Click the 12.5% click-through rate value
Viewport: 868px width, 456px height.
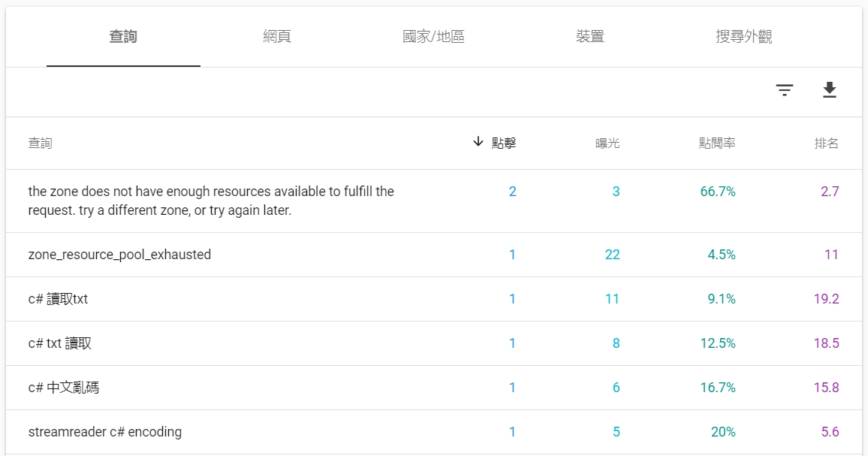pyautogui.click(x=718, y=343)
